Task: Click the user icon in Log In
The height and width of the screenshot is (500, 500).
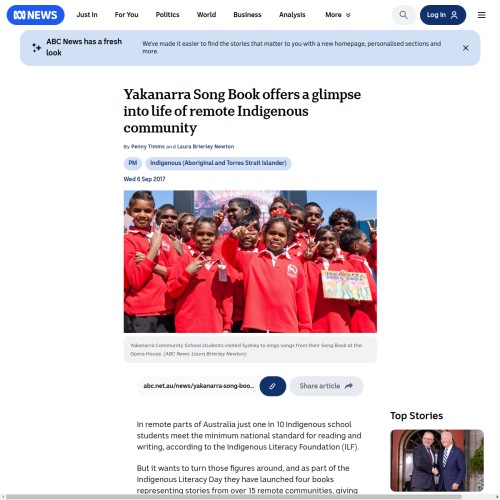Action: (454, 15)
